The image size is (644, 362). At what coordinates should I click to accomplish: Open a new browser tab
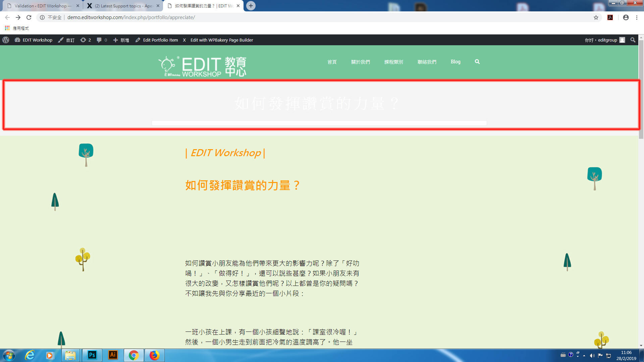click(x=251, y=6)
